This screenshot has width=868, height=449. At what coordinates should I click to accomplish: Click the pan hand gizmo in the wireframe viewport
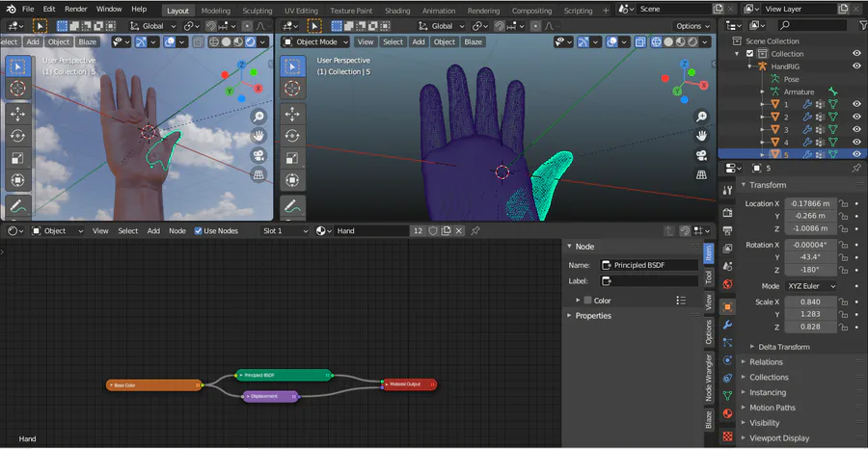[x=701, y=136]
